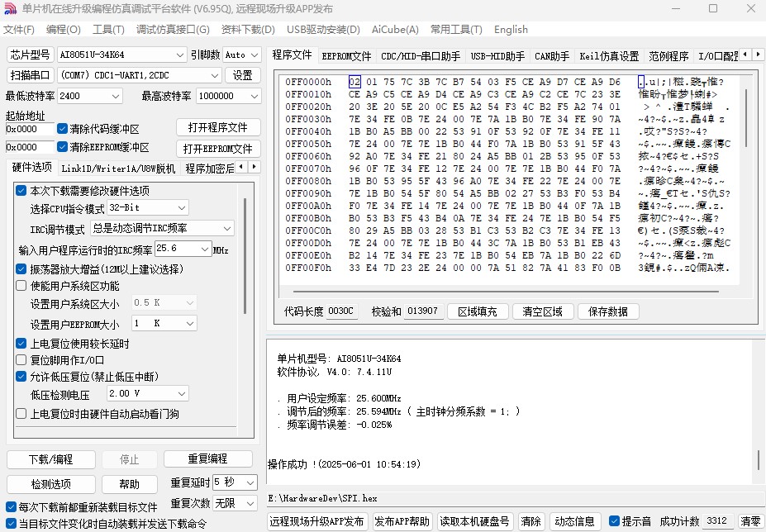Switch to the CAN助手 tab
Image resolution: width=766 pixels, height=532 pixels.
[552, 56]
